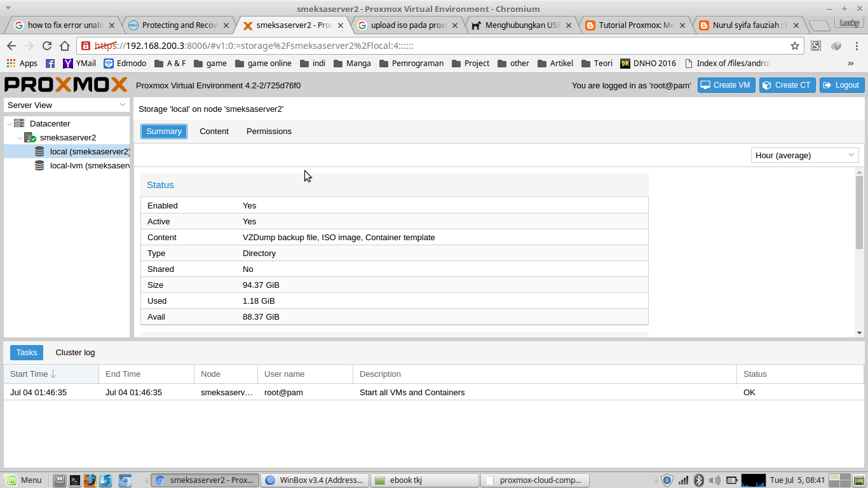Open the Hour (average) timeframe dropdown
The width and height of the screenshot is (868, 488).
coord(804,155)
